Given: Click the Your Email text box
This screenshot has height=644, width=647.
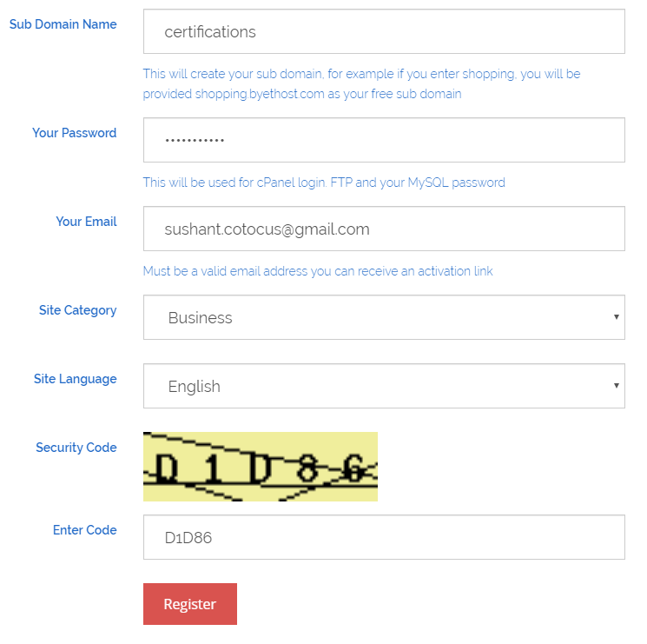Looking at the screenshot, I should coord(384,229).
